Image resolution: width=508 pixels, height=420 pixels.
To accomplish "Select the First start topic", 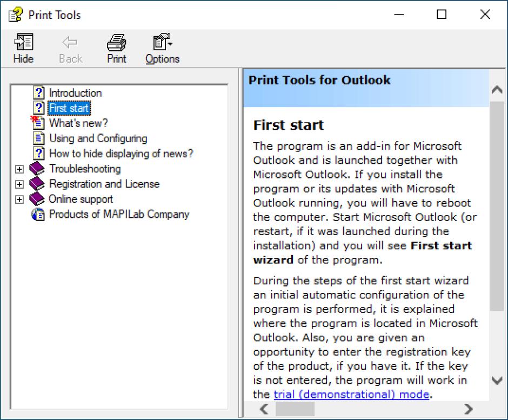I will [69, 108].
